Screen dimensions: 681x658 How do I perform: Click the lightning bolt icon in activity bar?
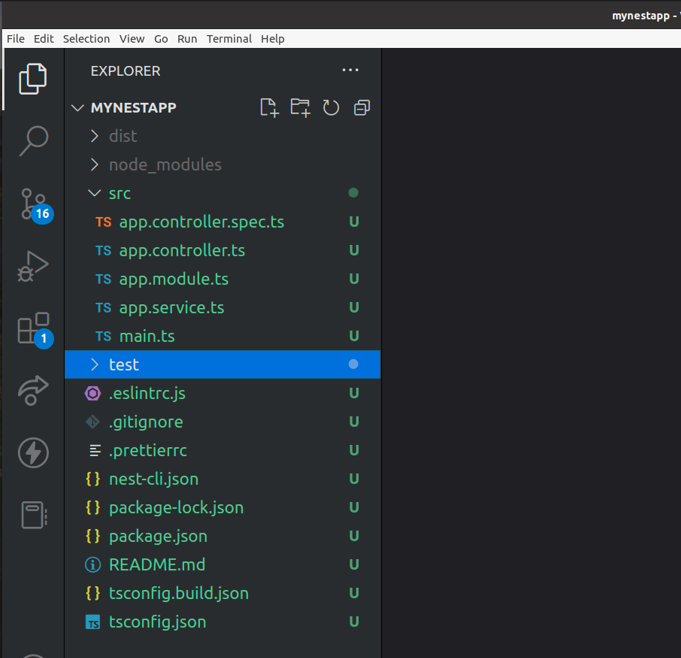(33, 453)
